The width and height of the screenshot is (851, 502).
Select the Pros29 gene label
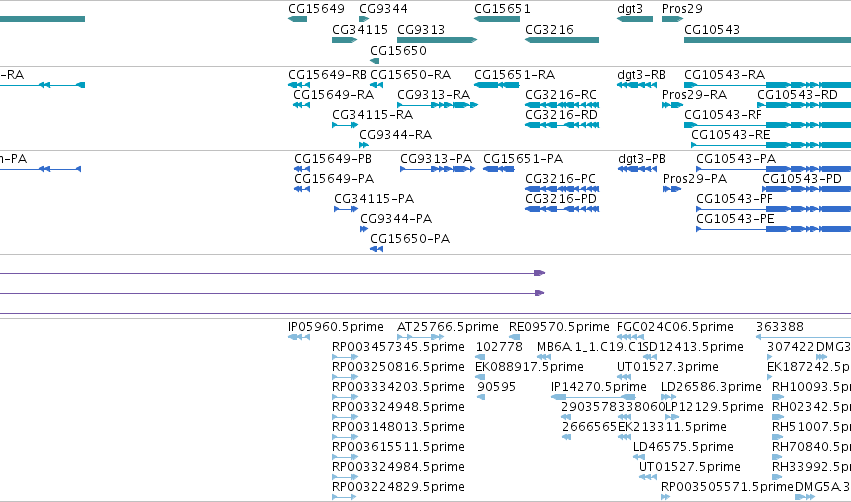click(682, 9)
